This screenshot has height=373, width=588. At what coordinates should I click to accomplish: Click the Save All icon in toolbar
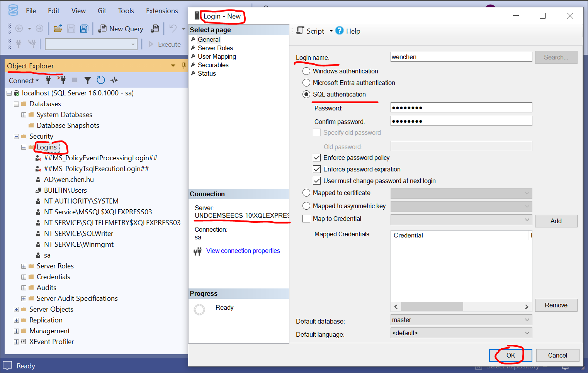[84, 29]
